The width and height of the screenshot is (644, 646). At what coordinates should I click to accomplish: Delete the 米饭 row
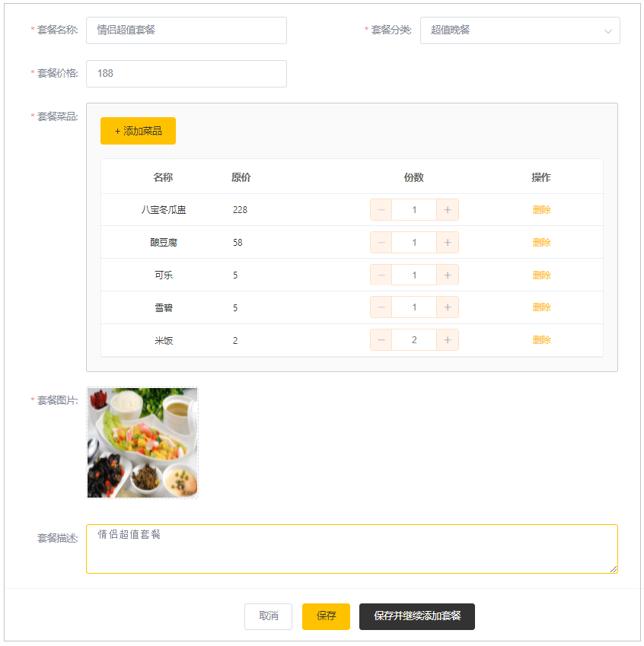(541, 340)
